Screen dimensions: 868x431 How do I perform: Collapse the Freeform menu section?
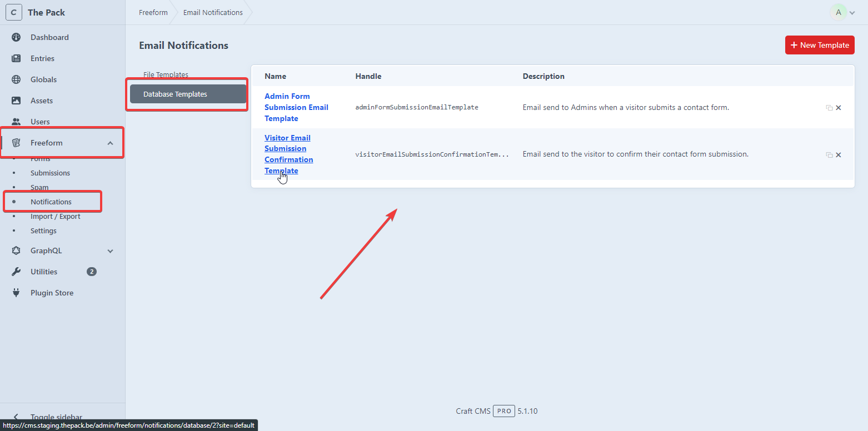point(110,143)
